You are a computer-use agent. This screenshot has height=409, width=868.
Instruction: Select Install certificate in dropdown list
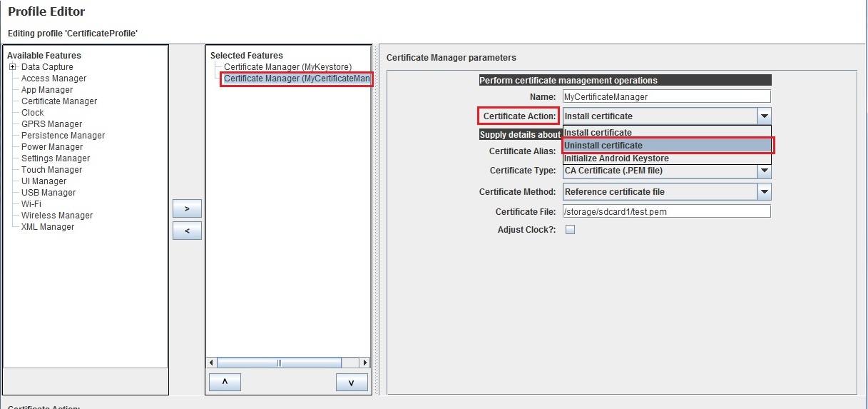click(667, 133)
